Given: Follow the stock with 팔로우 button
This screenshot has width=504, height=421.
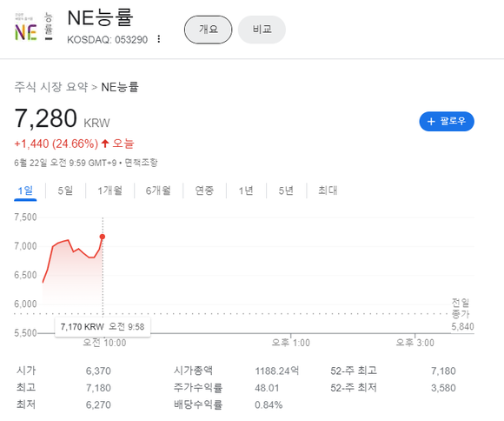Looking at the screenshot, I should [x=447, y=122].
